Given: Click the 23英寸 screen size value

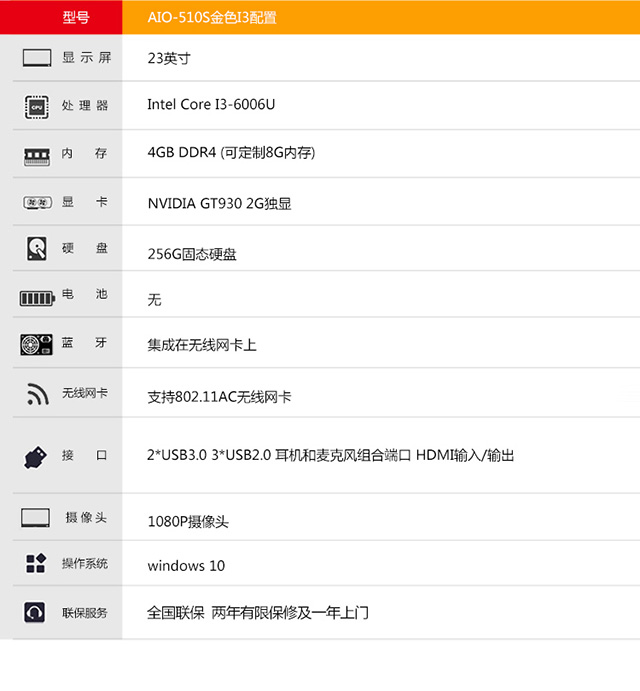Looking at the screenshot, I should click(169, 58).
